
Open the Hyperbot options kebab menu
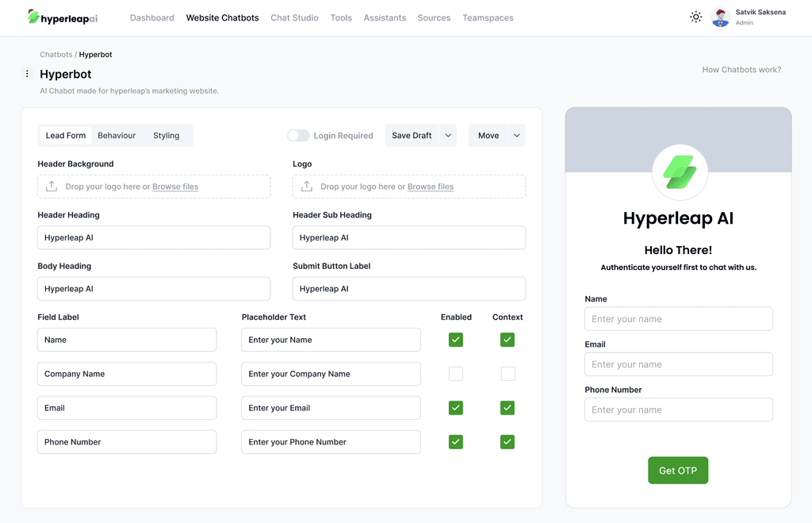point(27,73)
